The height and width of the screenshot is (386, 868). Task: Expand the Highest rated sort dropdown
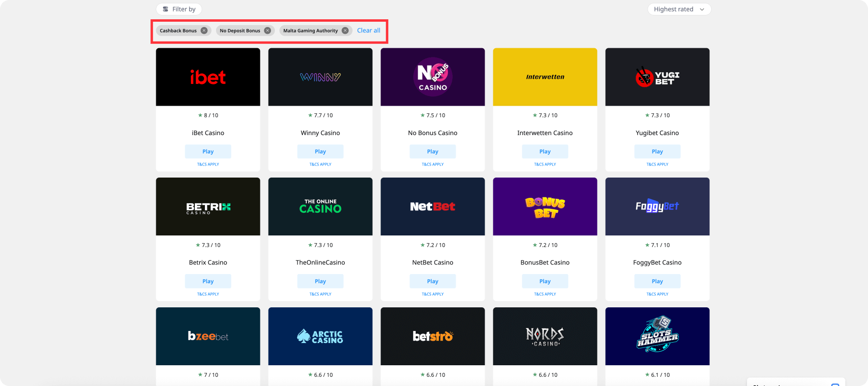tap(679, 9)
